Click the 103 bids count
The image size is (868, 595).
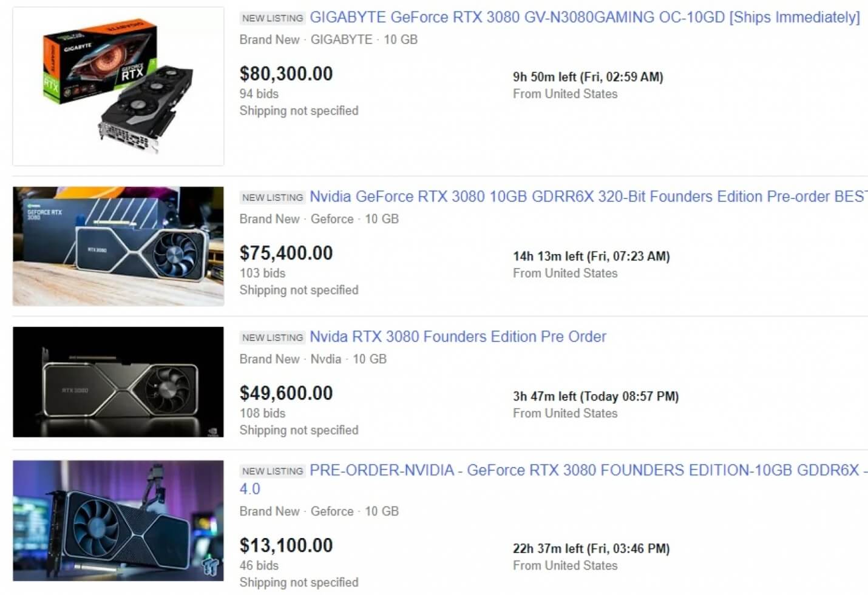click(262, 274)
